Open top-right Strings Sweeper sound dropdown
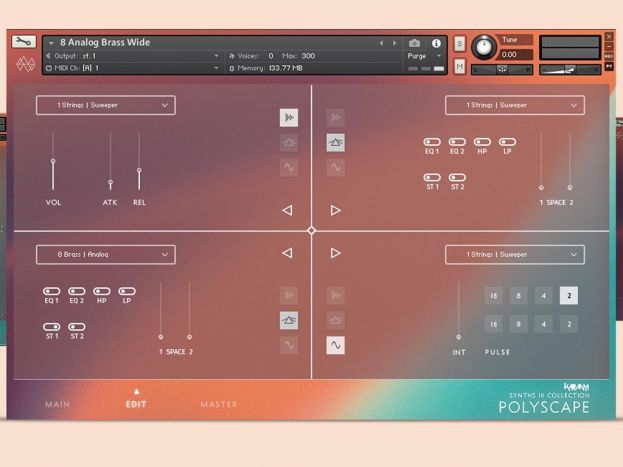623x467 pixels. coord(515,105)
